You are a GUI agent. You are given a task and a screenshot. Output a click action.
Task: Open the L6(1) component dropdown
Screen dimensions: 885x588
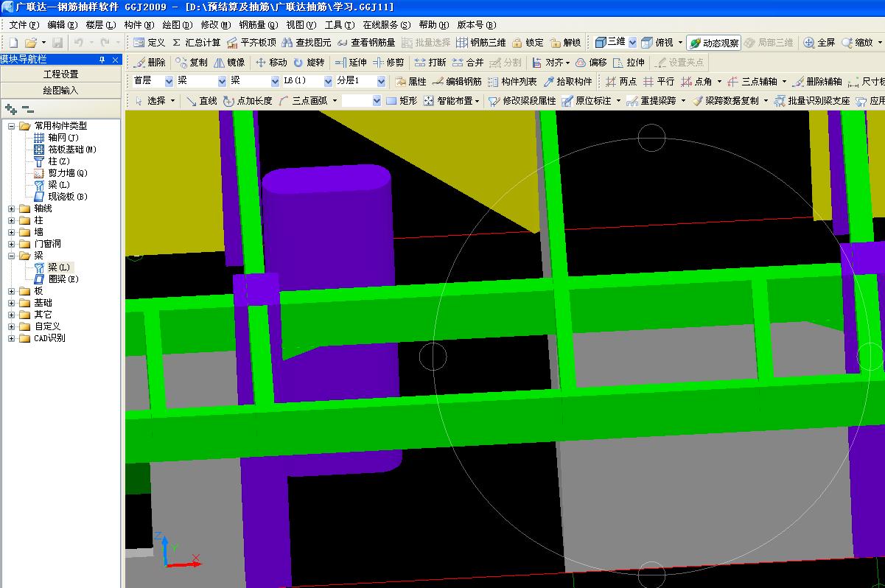[328, 81]
